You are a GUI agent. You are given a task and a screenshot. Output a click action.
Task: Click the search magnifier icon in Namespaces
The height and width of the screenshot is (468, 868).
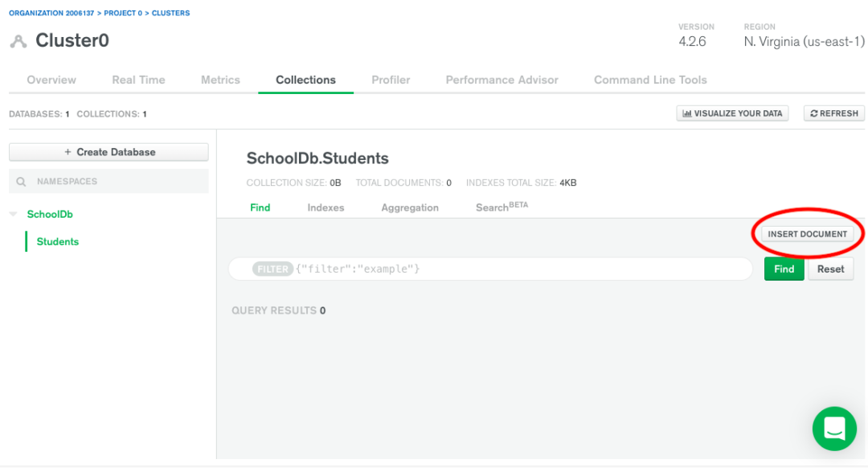click(x=21, y=182)
